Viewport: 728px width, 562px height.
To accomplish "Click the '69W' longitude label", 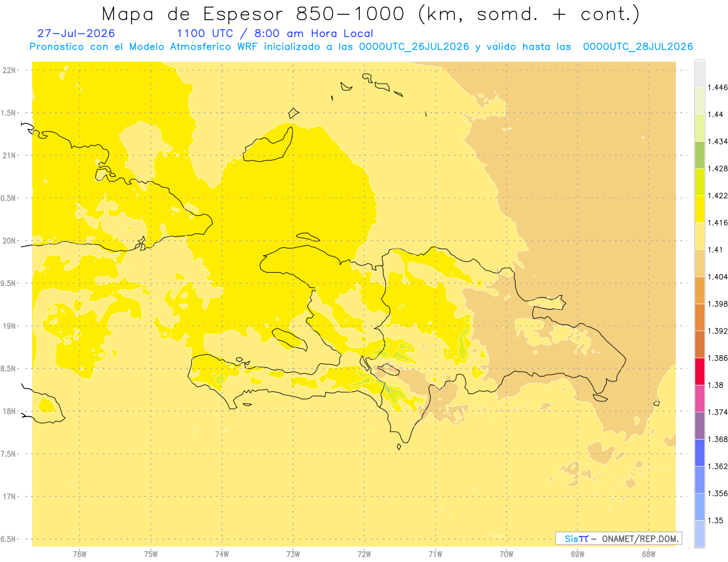I will click(578, 554).
